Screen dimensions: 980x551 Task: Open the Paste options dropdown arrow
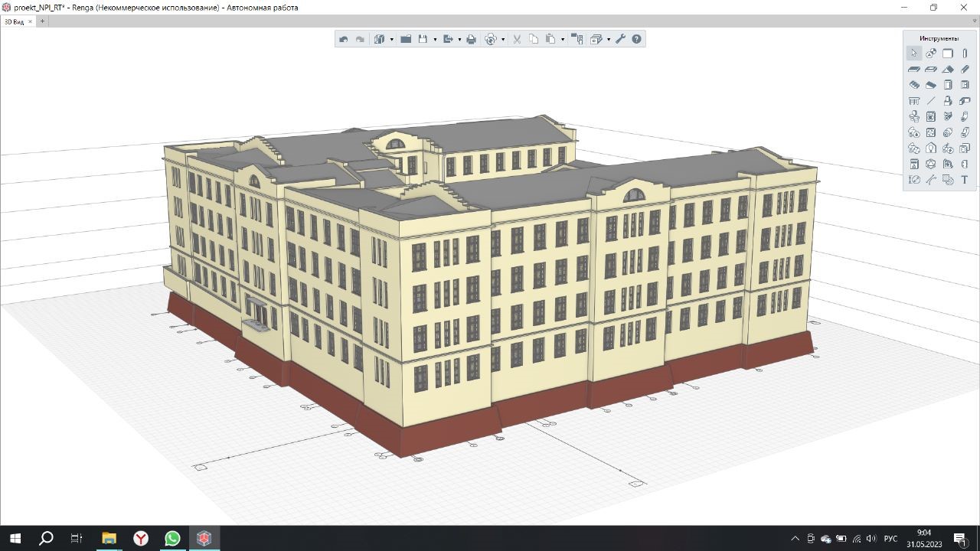pyautogui.click(x=563, y=40)
